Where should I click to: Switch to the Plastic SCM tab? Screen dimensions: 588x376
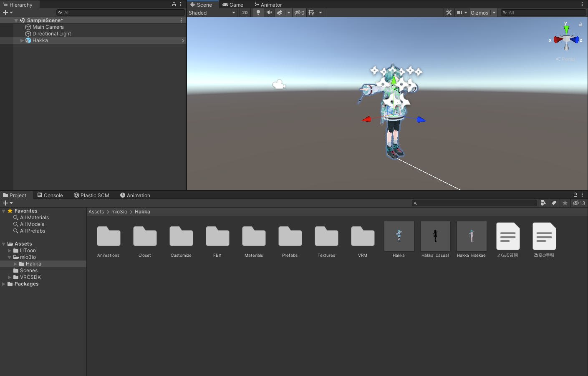[x=91, y=195]
